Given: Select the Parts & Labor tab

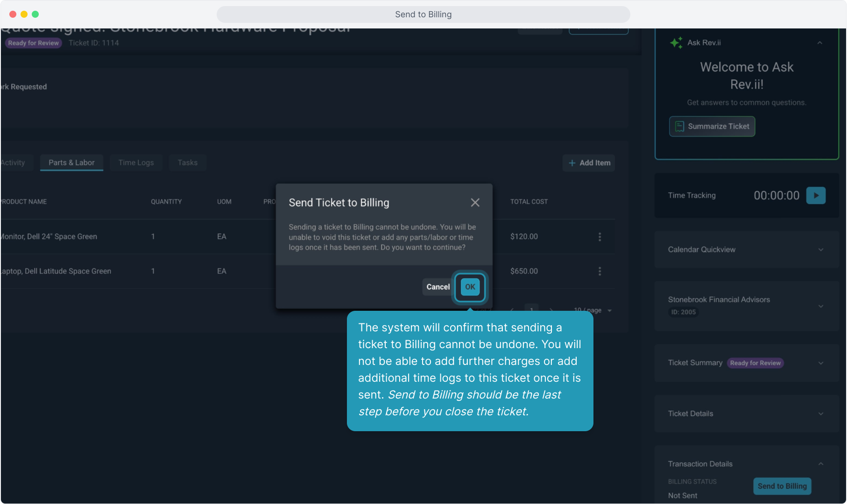Looking at the screenshot, I should [x=71, y=162].
